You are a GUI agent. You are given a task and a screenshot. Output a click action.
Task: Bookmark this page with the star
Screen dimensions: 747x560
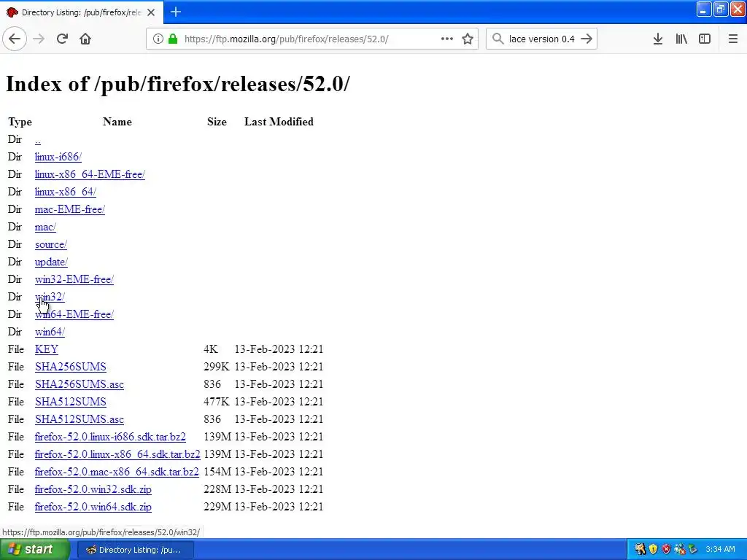468,39
